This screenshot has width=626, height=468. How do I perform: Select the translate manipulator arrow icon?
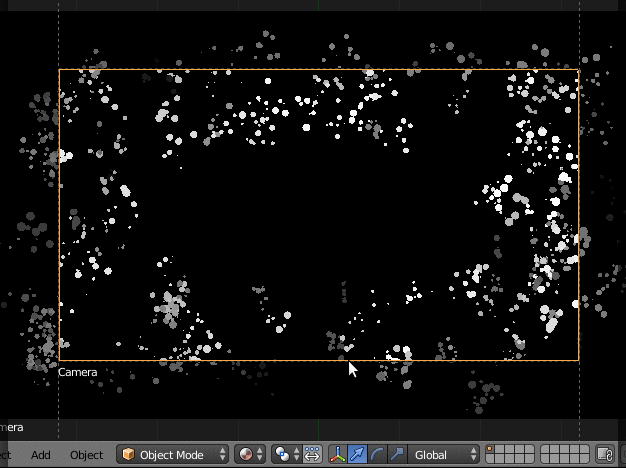point(357,454)
